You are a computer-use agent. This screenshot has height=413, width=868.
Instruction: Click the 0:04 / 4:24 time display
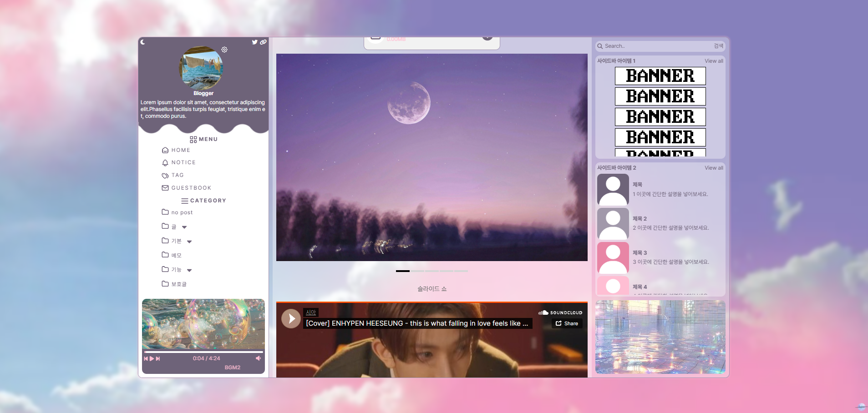[x=206, y=358]
